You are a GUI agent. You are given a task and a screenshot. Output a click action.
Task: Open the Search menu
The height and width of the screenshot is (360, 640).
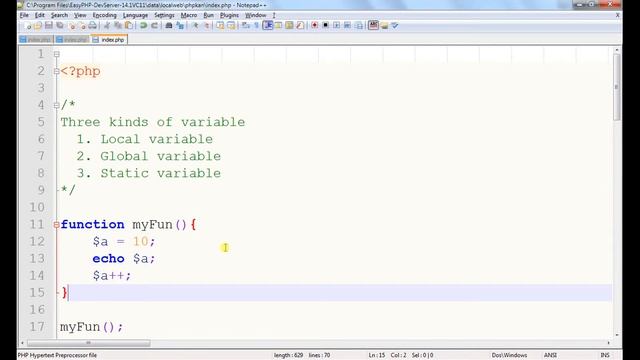pos(59,15)
